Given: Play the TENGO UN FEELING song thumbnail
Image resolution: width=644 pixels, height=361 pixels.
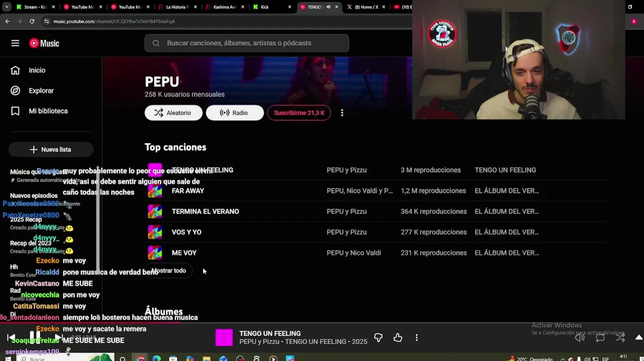Looking at the screenshot, I should pos(155,170).
